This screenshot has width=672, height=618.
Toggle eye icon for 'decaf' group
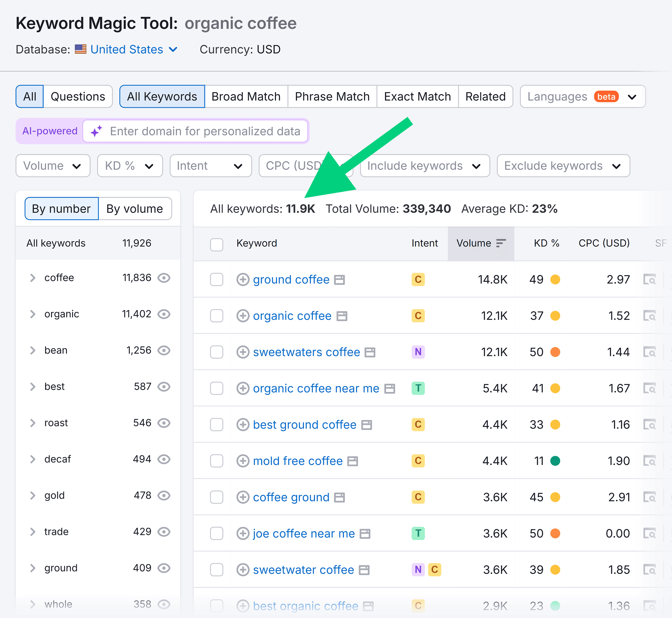(164, 459)
